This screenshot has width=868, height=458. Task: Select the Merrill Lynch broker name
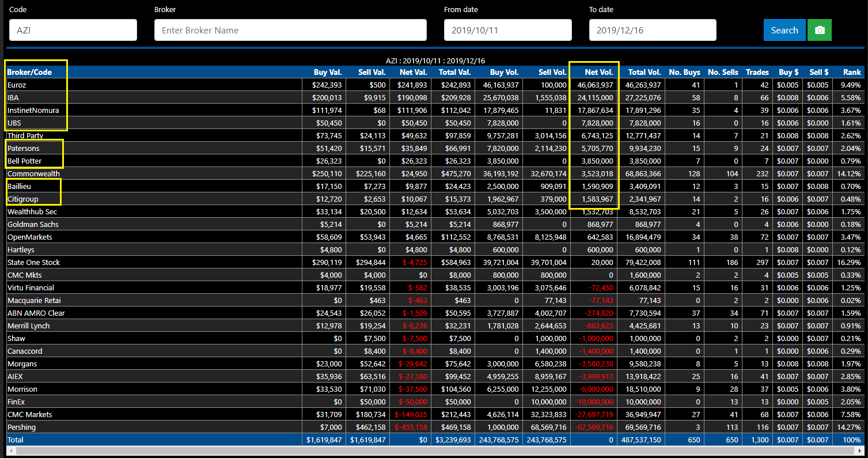28,325
